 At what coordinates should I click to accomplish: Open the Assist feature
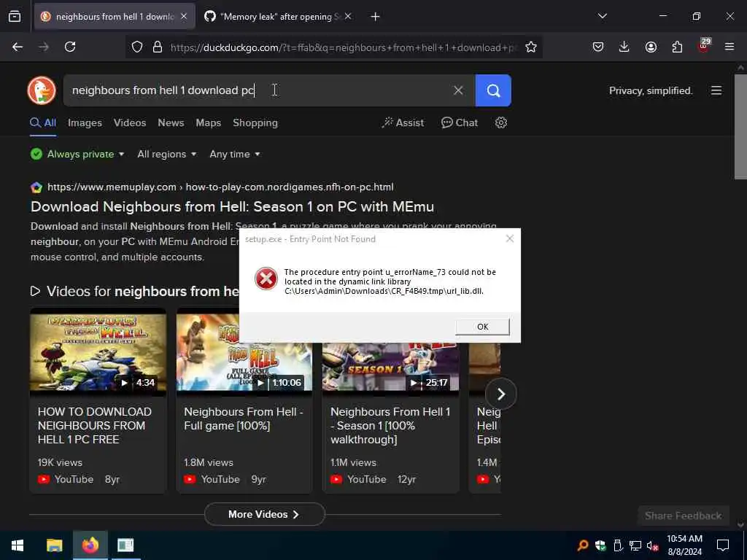pyautogui.click(x=403, y=122)
